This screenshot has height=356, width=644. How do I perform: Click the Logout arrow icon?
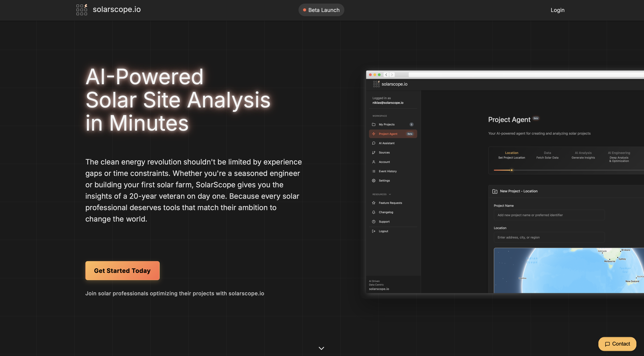[374, 231]
